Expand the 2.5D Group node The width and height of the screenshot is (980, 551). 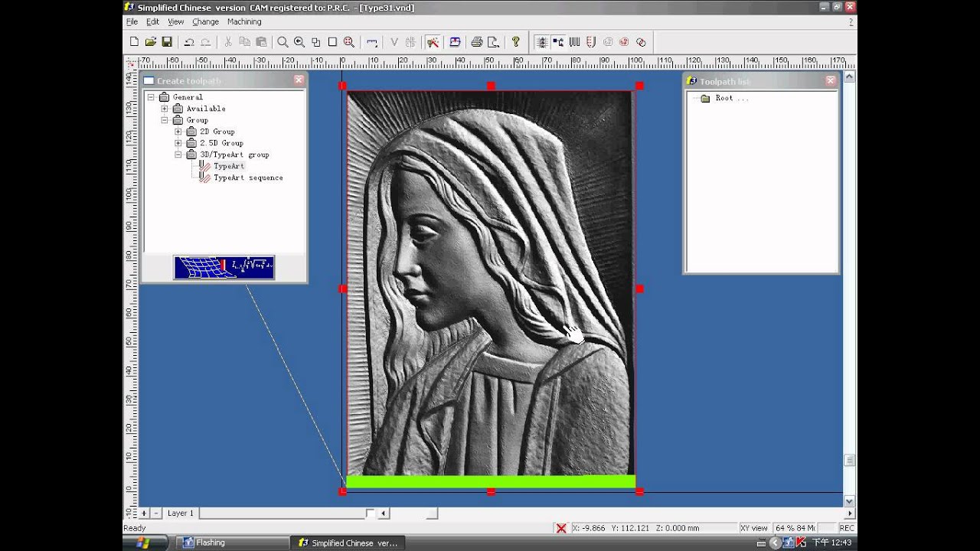click(178, 143)
